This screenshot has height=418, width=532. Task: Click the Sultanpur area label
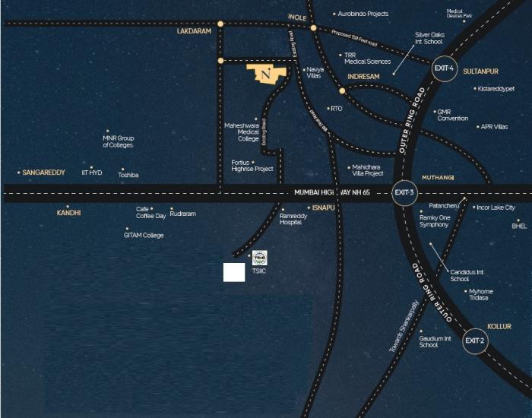point(480,71)
